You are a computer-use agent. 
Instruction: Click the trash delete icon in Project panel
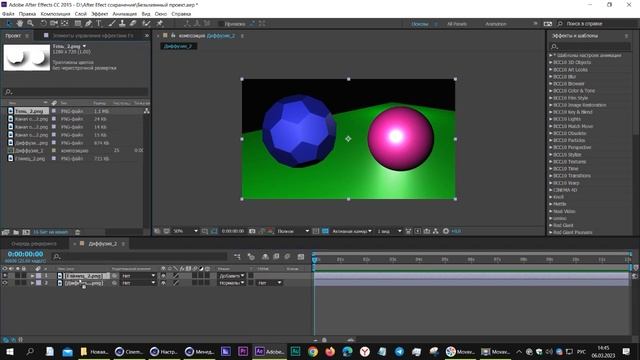pyautogui.click(x=78, y=232)
